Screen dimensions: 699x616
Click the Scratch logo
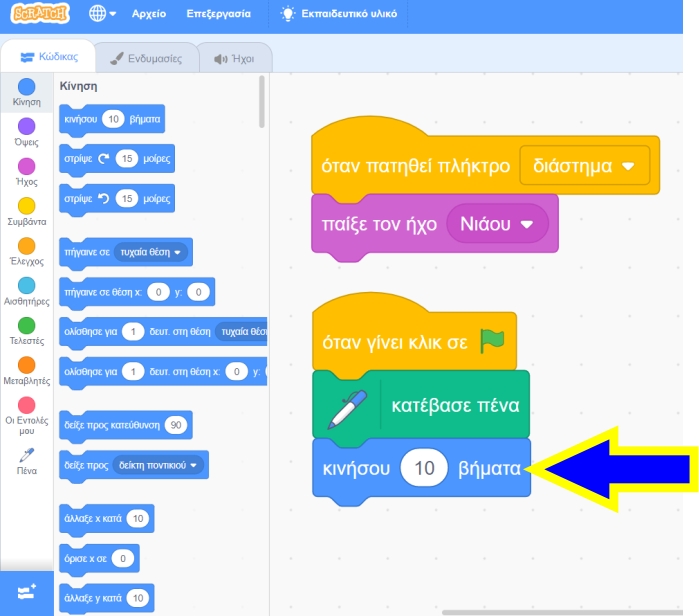click(x=39, y=15)
